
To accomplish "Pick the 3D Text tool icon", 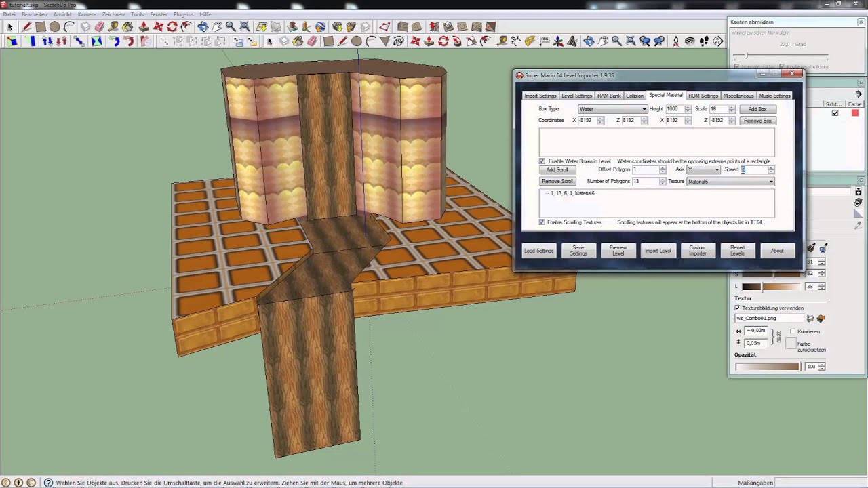I will (x=572, y=41).
